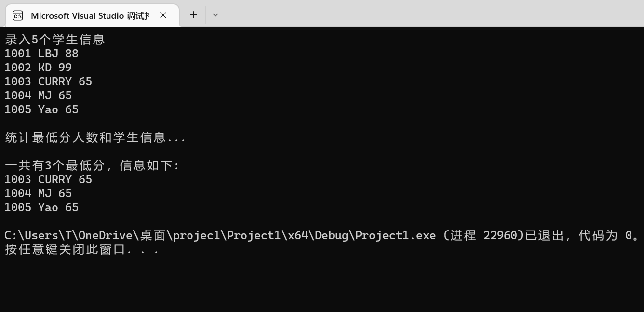The height and width of the screenshot is (312, 644).
Task: Expand the new tab profile dropdown chevron
Action: click(x=215, y=15)
